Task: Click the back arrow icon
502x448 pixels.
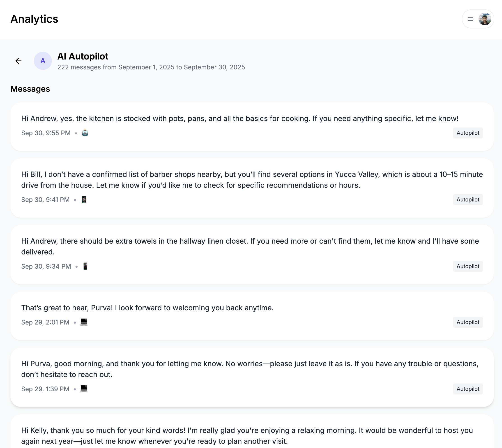Action: (18, 61)
